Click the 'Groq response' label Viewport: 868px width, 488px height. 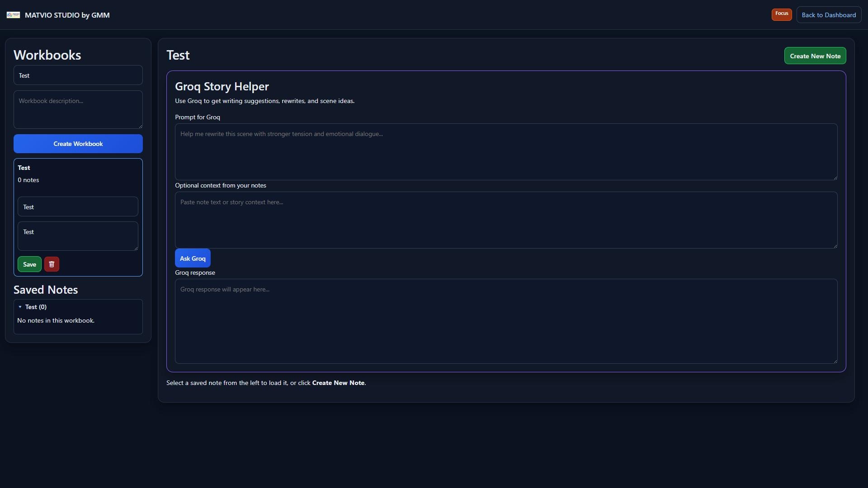195,272
